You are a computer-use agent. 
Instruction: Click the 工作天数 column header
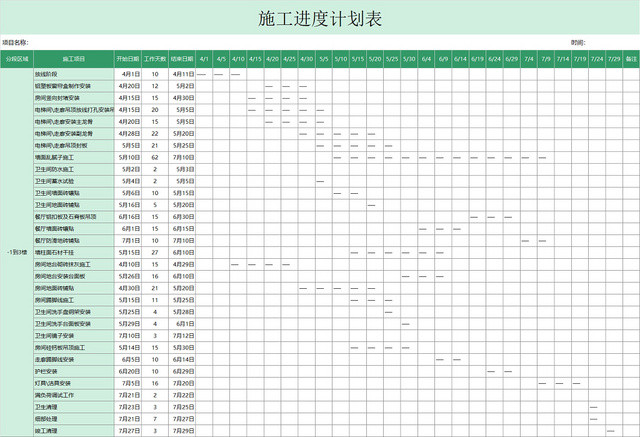155,59
